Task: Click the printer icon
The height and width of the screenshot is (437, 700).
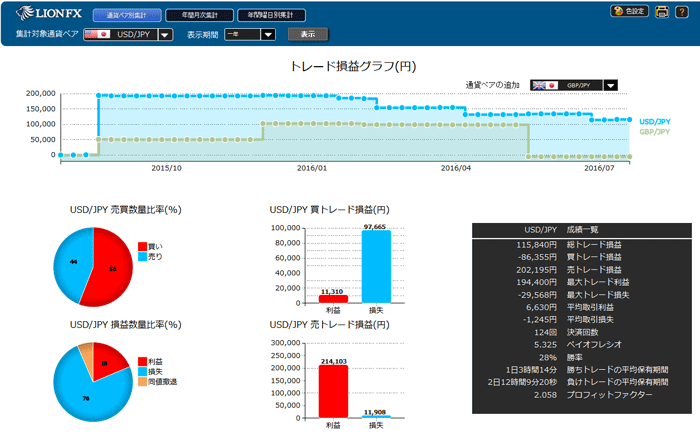Action: (662, 12)
